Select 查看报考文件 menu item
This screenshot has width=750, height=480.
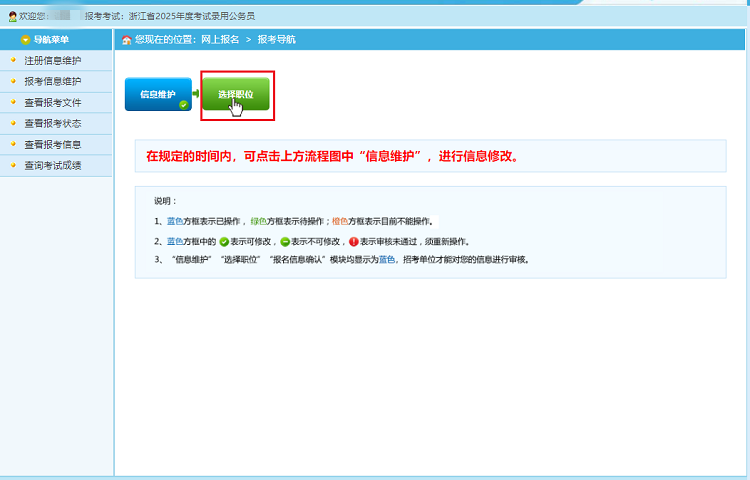tap(53, 102)
